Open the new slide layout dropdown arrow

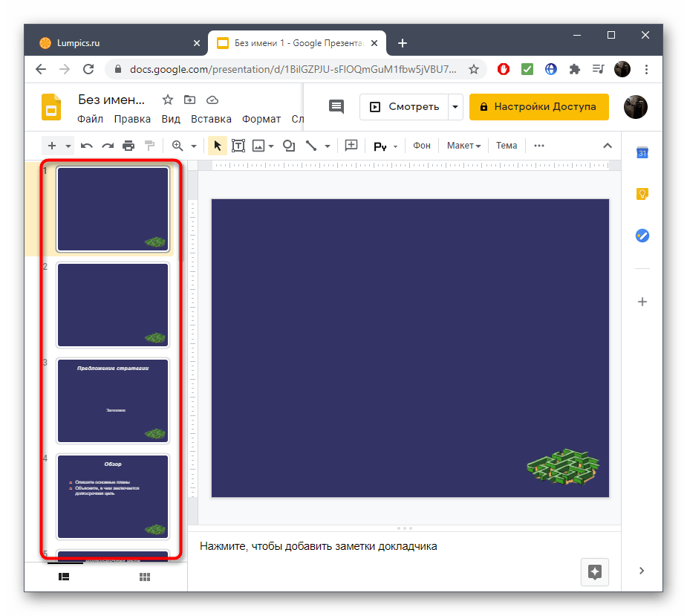pyautogui.click(x=68, y=146)
